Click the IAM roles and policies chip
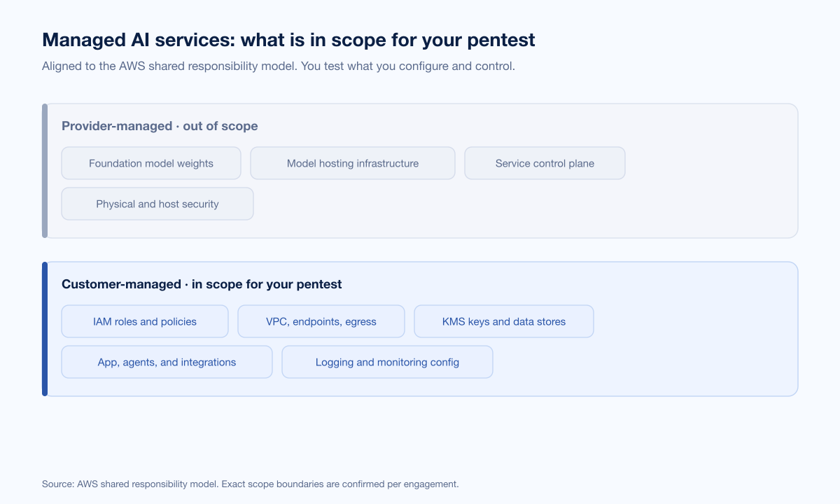The width and height of the screenshot is (840, 504). (145, 321)
